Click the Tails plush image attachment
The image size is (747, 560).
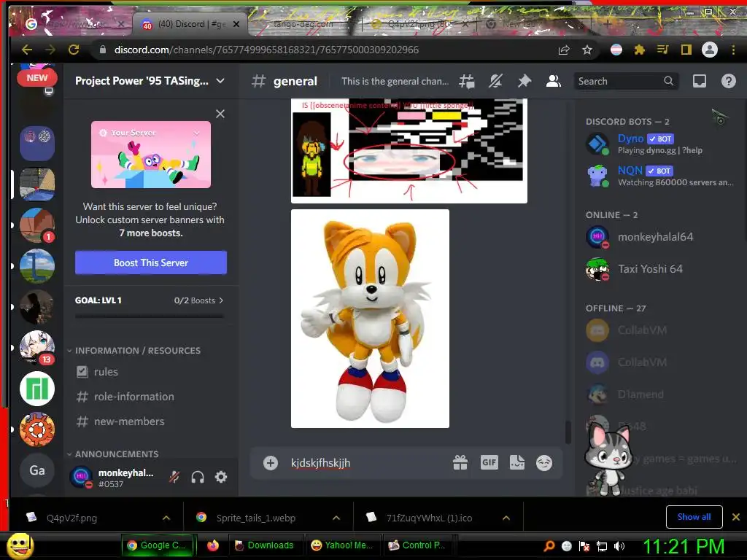[370, 319]
